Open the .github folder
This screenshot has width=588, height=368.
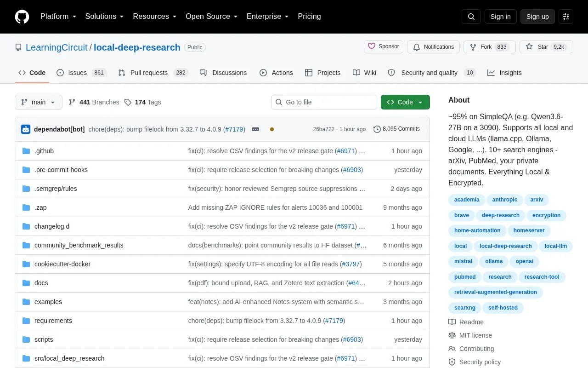(x=44, y=151)
